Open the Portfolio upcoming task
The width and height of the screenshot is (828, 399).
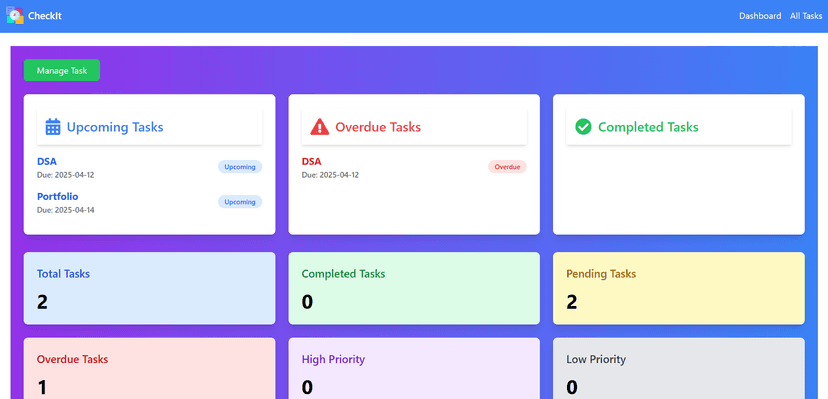[x=58, y=196]
